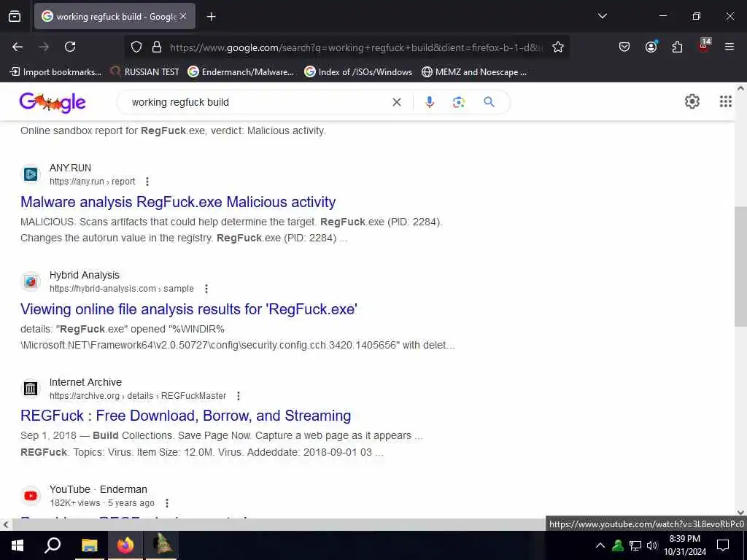Open Google apps grid
Screen dimensions: 747x560
(x=726, y=101)
